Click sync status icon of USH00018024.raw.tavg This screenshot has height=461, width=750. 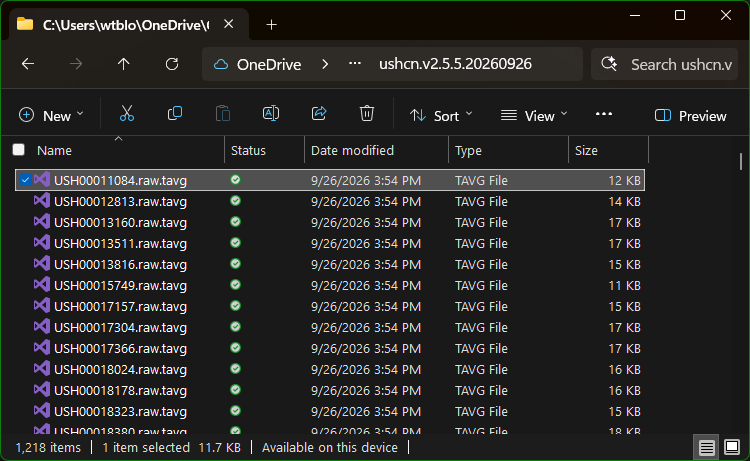click(x=235, y=369)
